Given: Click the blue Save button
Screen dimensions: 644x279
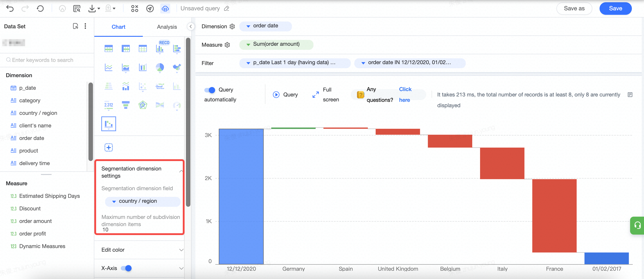Looking at the screenshot, I should (615, 9).
